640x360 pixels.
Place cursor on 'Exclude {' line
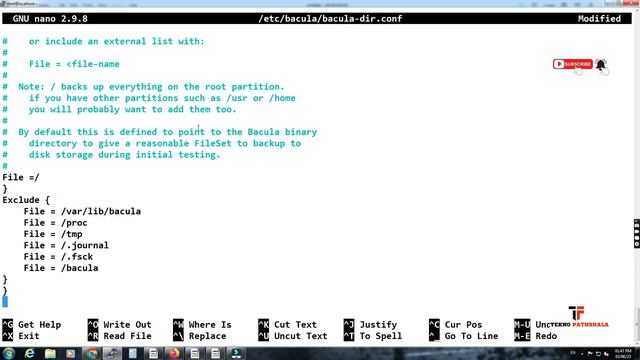[26, 200]
